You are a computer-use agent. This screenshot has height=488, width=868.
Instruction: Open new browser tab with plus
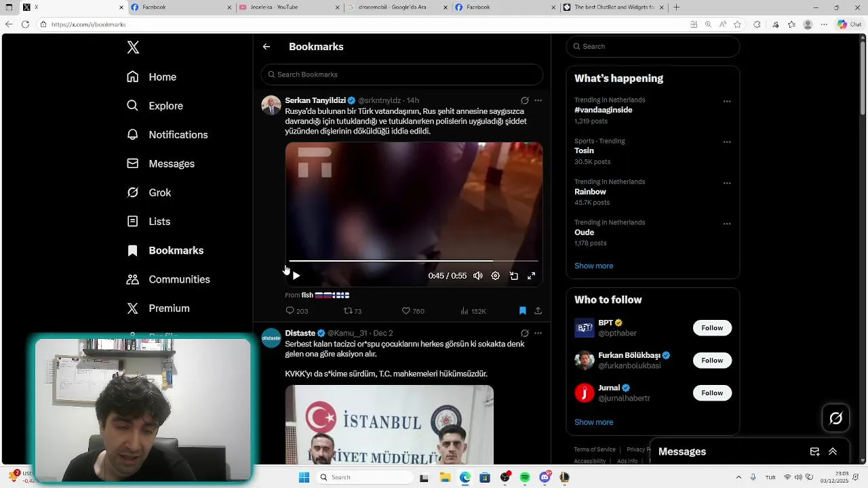coord(676,7)
